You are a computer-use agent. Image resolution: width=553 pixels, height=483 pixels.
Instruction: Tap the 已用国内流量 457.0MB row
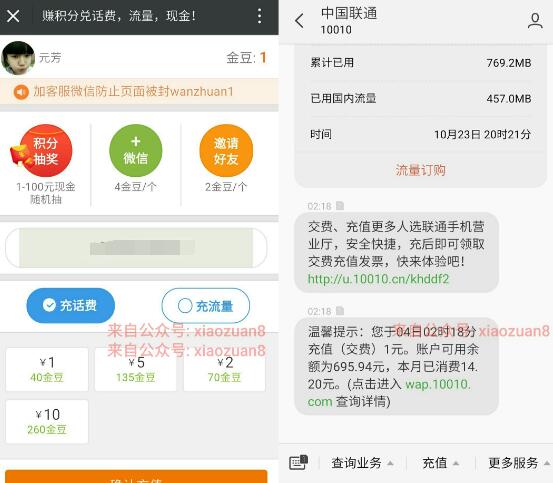pyautogui.click(x=420, y=98)
